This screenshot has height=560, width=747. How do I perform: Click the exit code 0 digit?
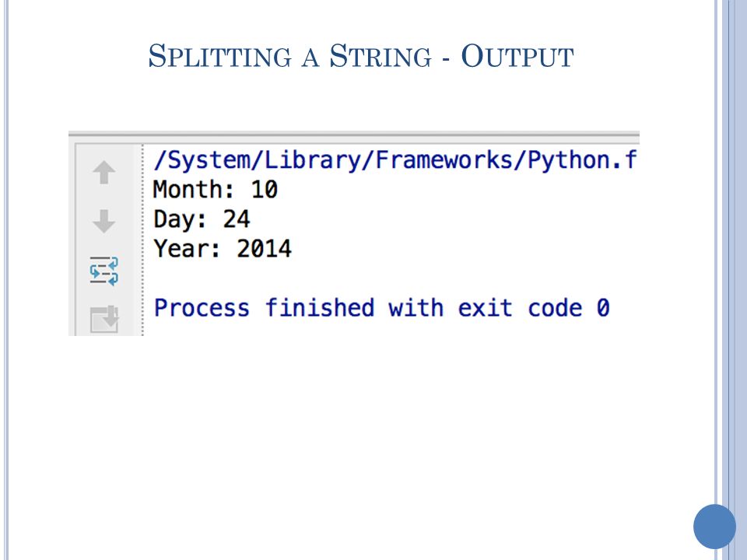[x=603, y=308]
